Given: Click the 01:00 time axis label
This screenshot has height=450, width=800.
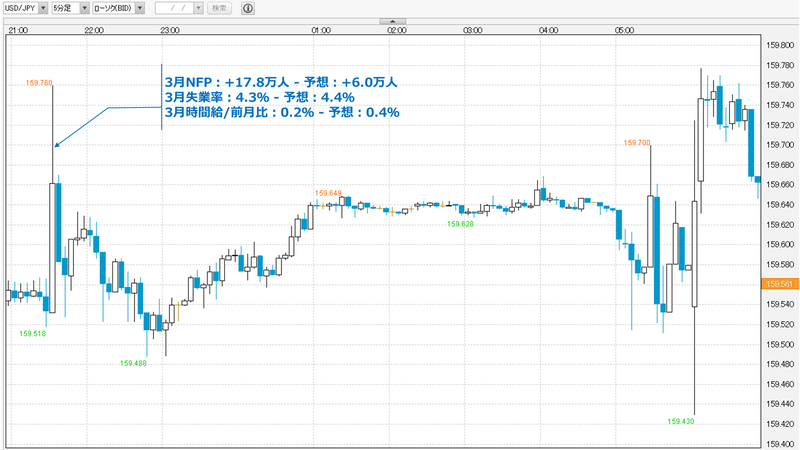Looking at the screenshot, I should [x=321, y=30].
